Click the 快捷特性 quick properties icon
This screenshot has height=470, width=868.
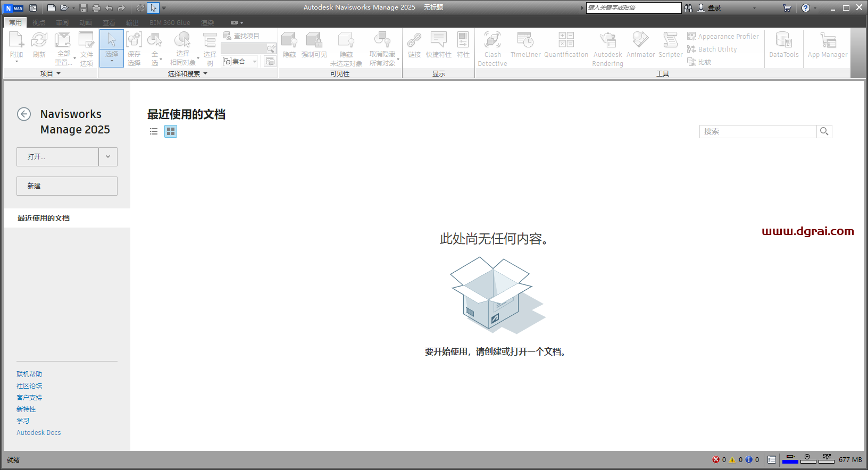(438, 40)
